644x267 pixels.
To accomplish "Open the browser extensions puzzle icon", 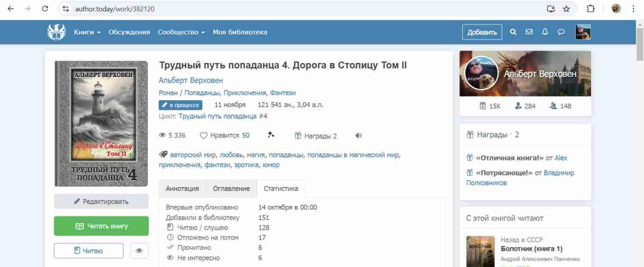I will pos(591,9).
